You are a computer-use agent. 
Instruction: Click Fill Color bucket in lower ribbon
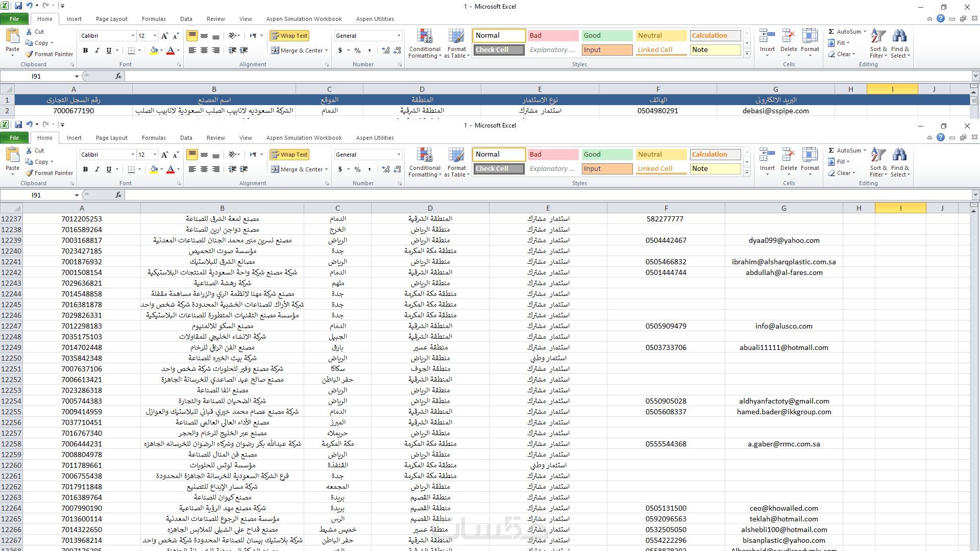(x=154, y=169)
